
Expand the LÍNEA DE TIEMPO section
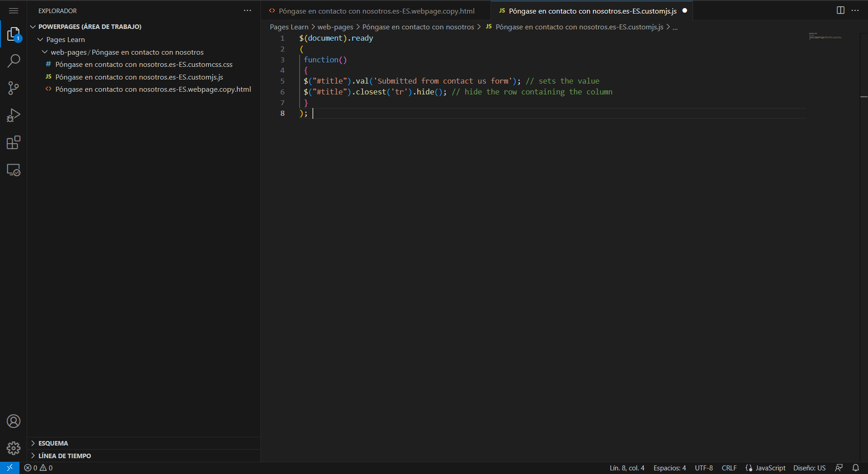point(64,456)
